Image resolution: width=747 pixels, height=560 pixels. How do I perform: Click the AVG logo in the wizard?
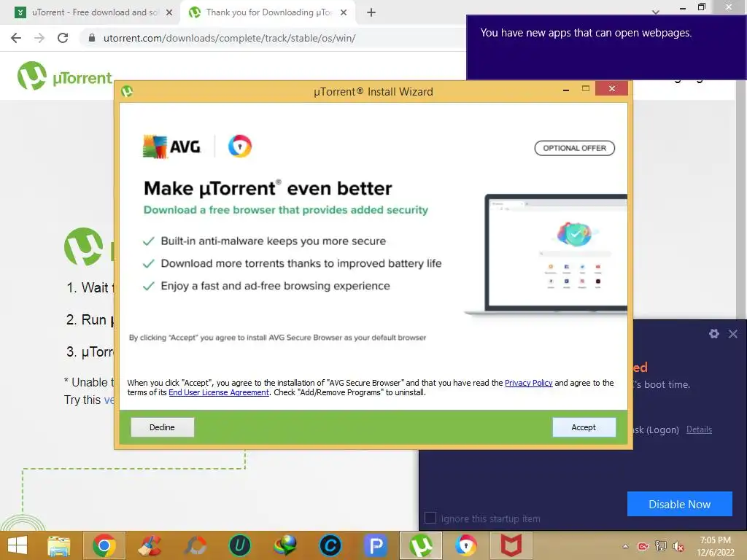click(x=171, y=147)
